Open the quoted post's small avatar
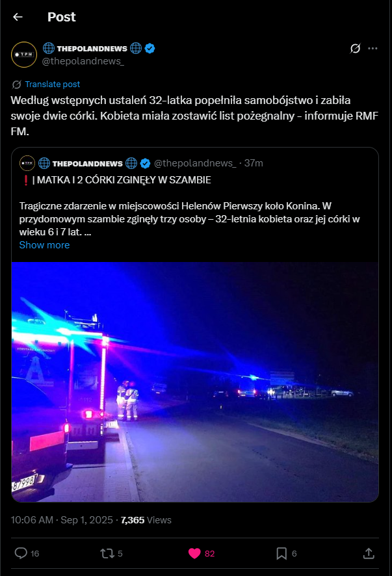The image size is (392, 576). click(27, 163)
